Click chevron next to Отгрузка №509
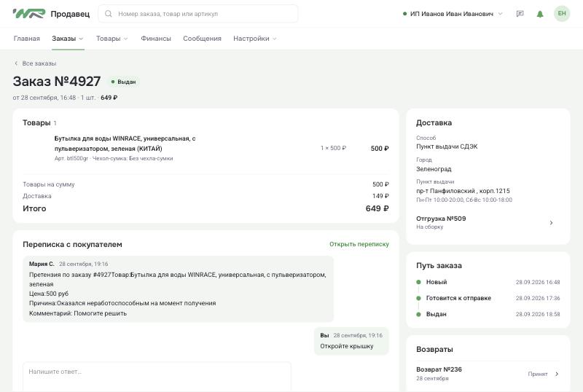This screenshot has width=583, height=392. pos(552,223)
